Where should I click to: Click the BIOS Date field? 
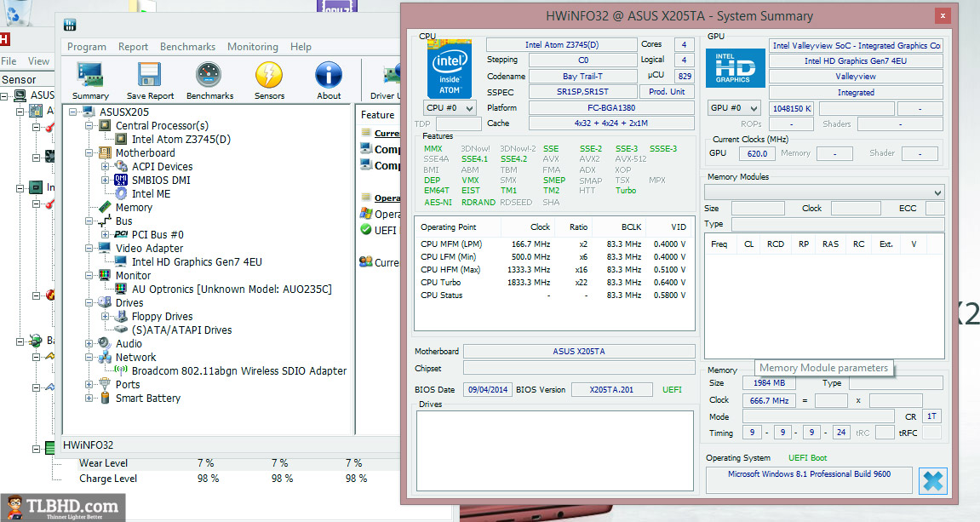tap(488, 389)
